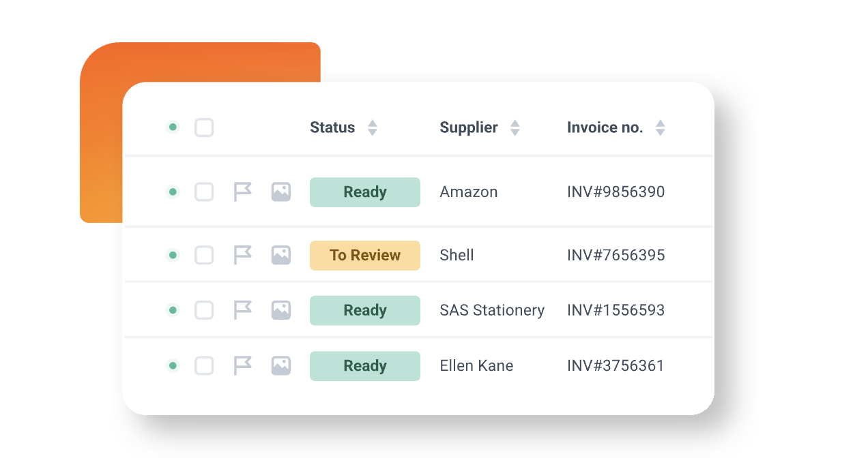
Task: Click the green dot beside Amazon row
Action: coord(173,192)
